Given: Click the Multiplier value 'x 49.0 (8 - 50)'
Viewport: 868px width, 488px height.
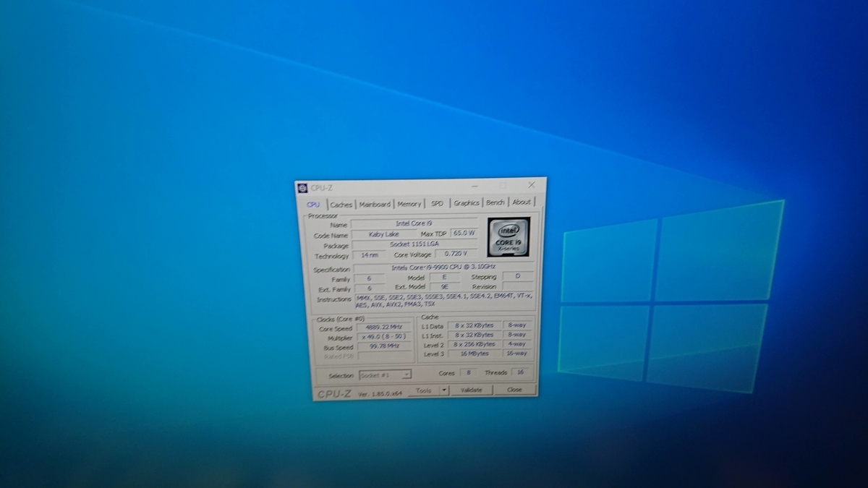Looking at the screenshot, I should (383, 337).
